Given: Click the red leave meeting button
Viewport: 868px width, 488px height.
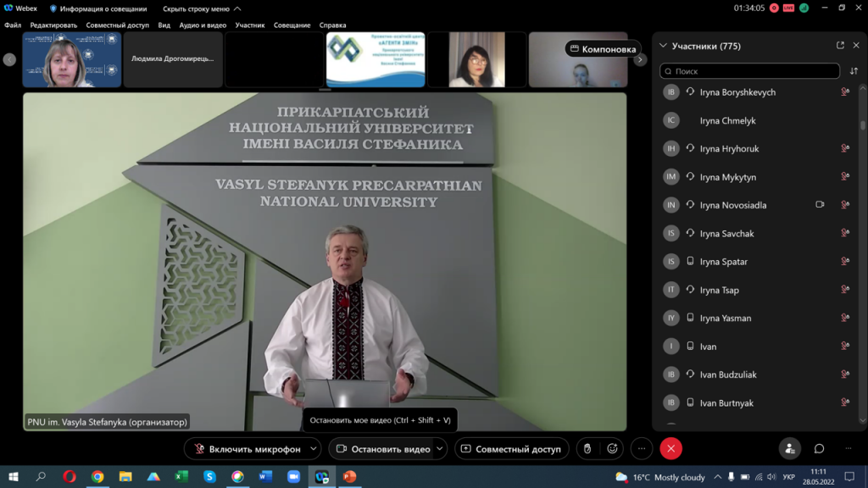Looking at the screenshot, I should coord(670,449).
